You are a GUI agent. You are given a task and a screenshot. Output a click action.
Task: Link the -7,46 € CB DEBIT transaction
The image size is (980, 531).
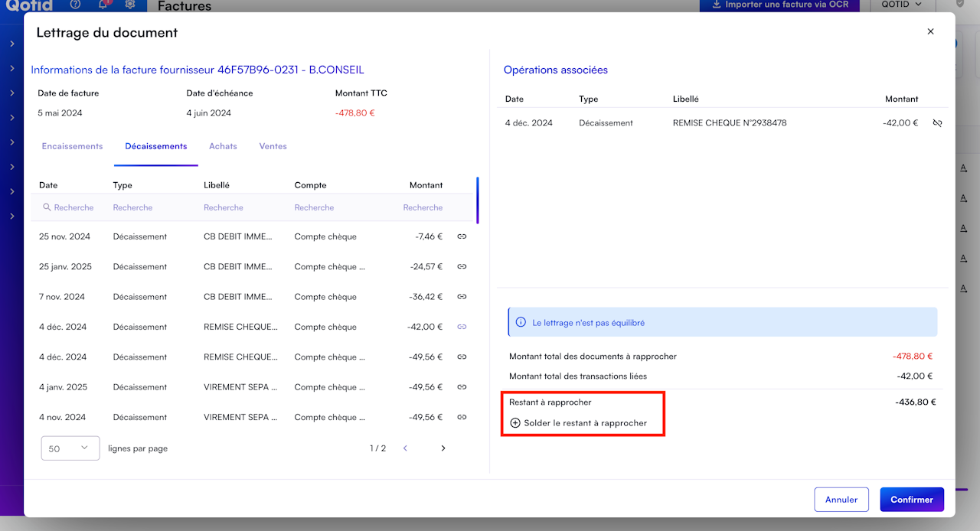[x=462, y=236]
